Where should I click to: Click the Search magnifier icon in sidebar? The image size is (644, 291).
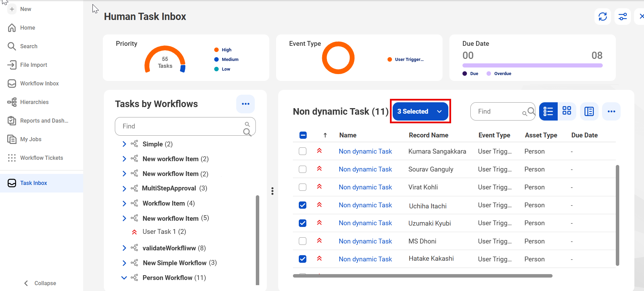pos(12,46)
